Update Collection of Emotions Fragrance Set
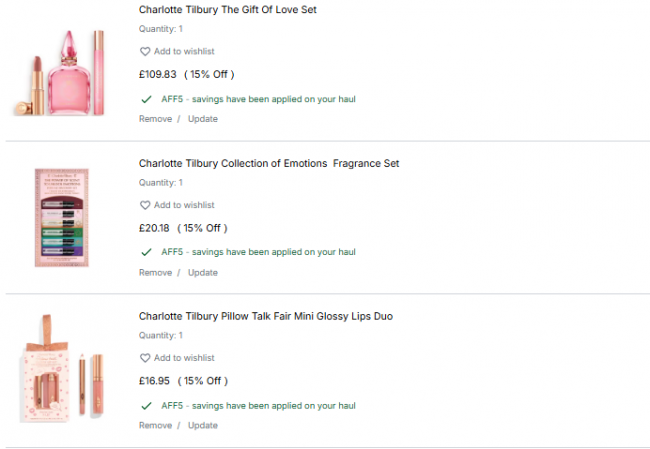The height and width of the screenshot is (449, 650). click(203, 272)
